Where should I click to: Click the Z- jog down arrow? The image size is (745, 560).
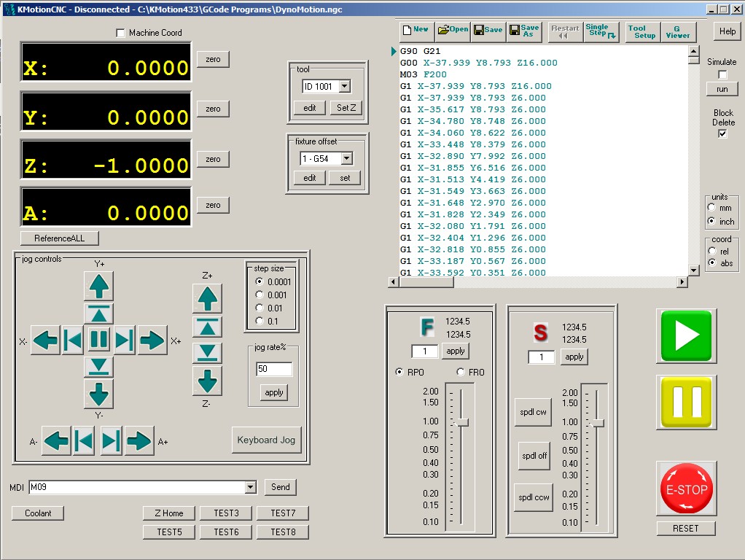pyautogui.click(x=207, y=381)
